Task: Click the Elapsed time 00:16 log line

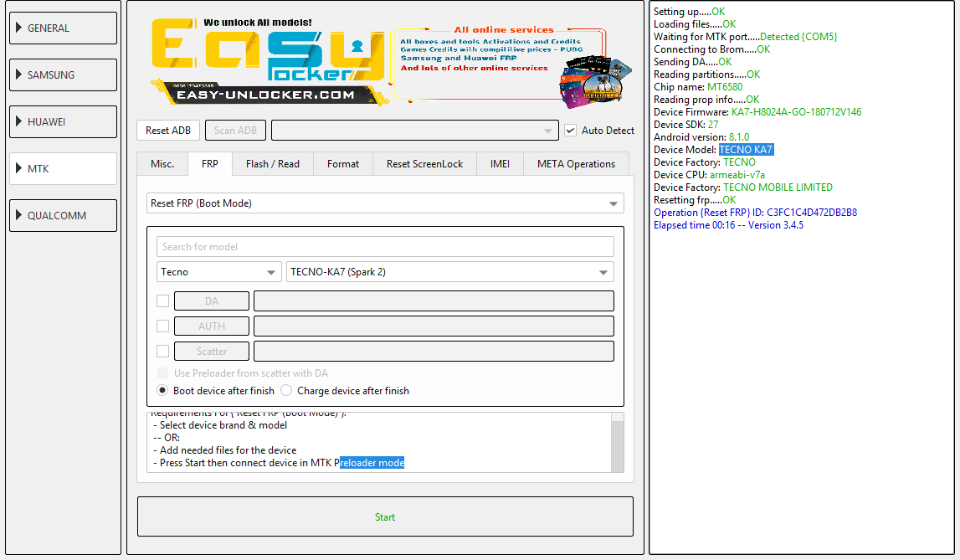Action: tap(728, 225)
